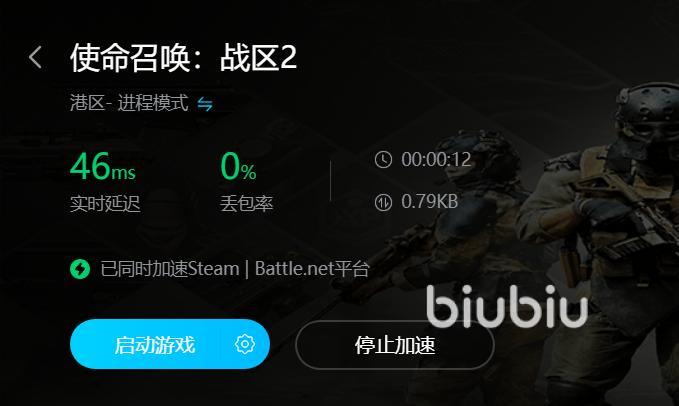Click the 0.79KB traffic readout

point(430,202)
